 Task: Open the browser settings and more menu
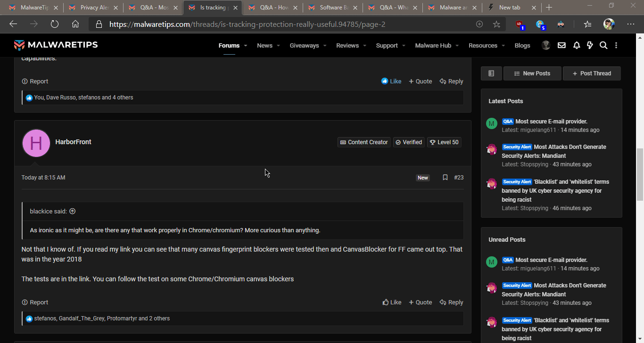[x=631, y=24]
